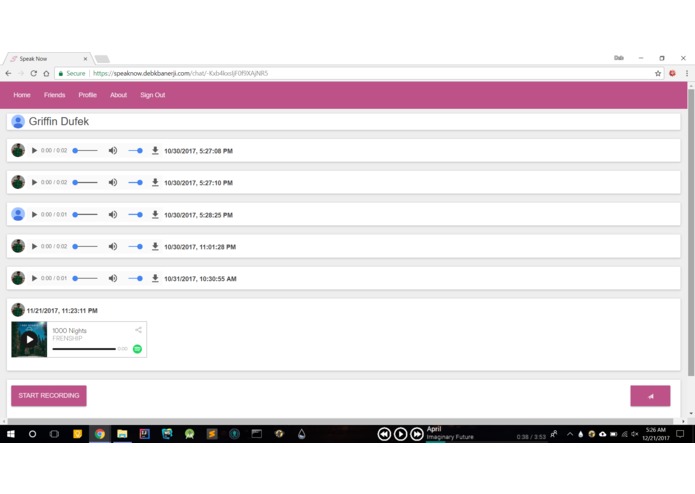Click the 11:01:28 PM message seek bar
Viewport: 695px width, 494px height.
click(85, 246)
